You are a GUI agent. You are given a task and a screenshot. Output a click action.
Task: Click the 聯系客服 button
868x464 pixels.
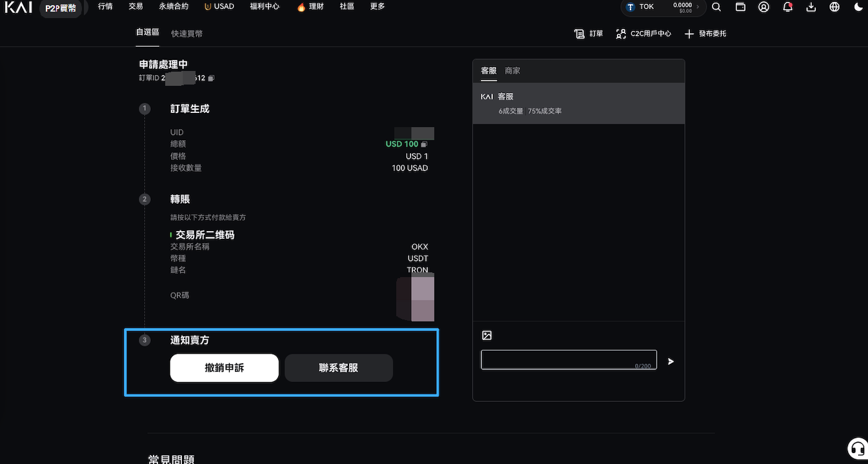(x=339, y=368)
